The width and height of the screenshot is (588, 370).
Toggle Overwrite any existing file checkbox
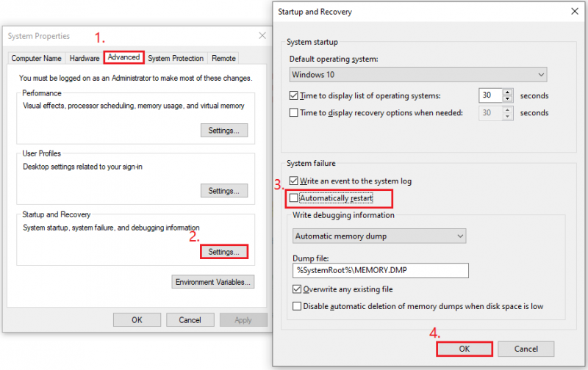(297, 289)
